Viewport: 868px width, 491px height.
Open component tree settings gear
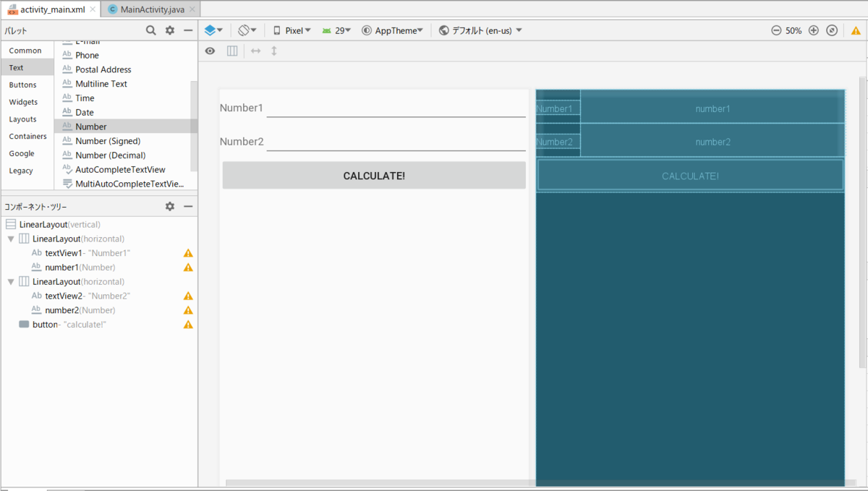pyautogui.click(x=170, y=206)
